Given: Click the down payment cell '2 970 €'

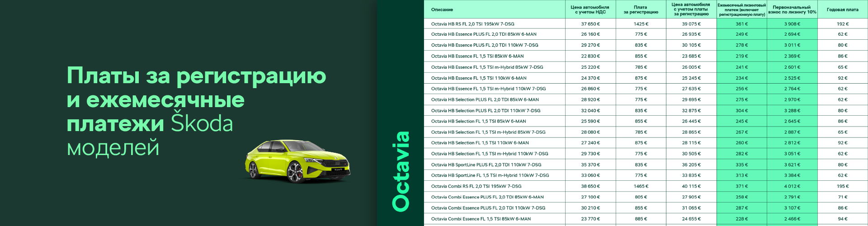Looking at the screenshot, I should (x=792, y=99).
